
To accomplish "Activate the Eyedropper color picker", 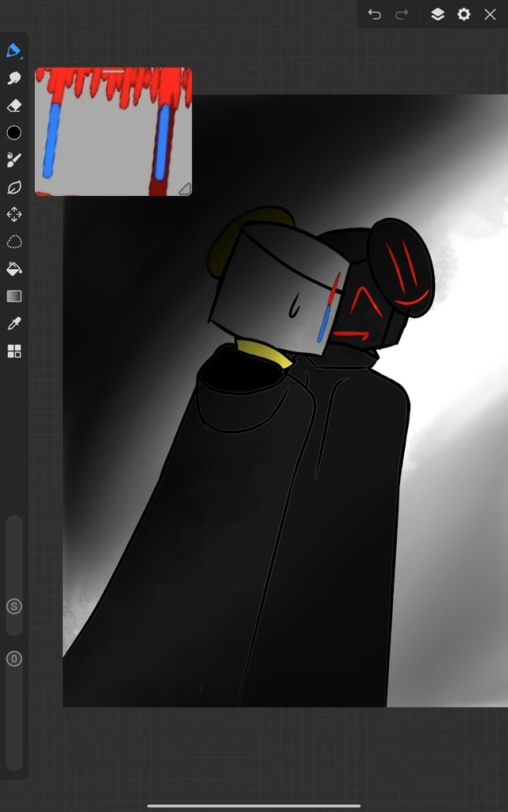I will click(13, 324).
